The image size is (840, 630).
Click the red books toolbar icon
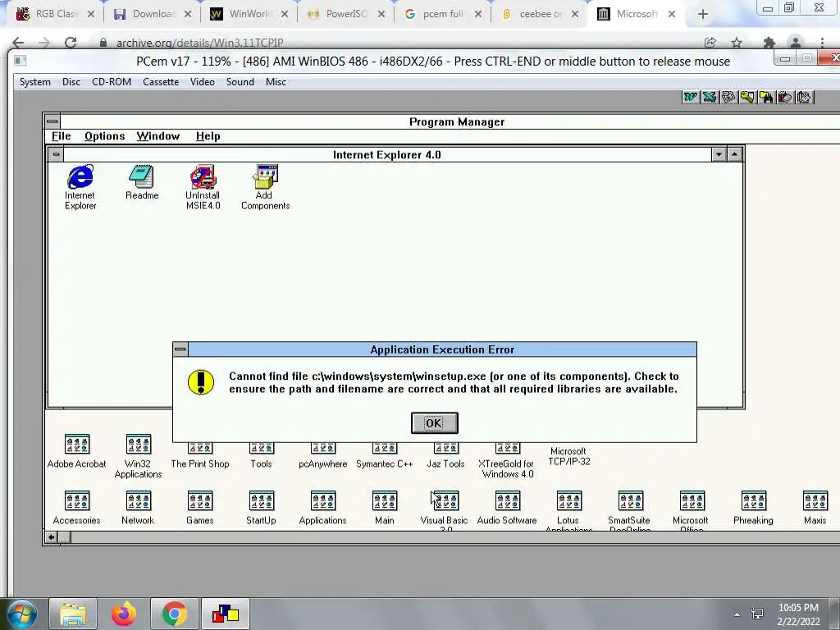click(785, 97)
